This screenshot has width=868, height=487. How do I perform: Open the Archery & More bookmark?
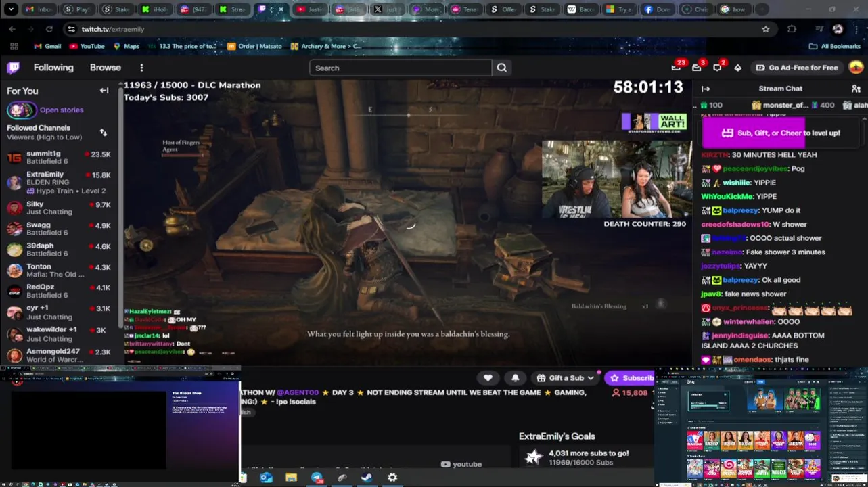[x=326, y=46]
